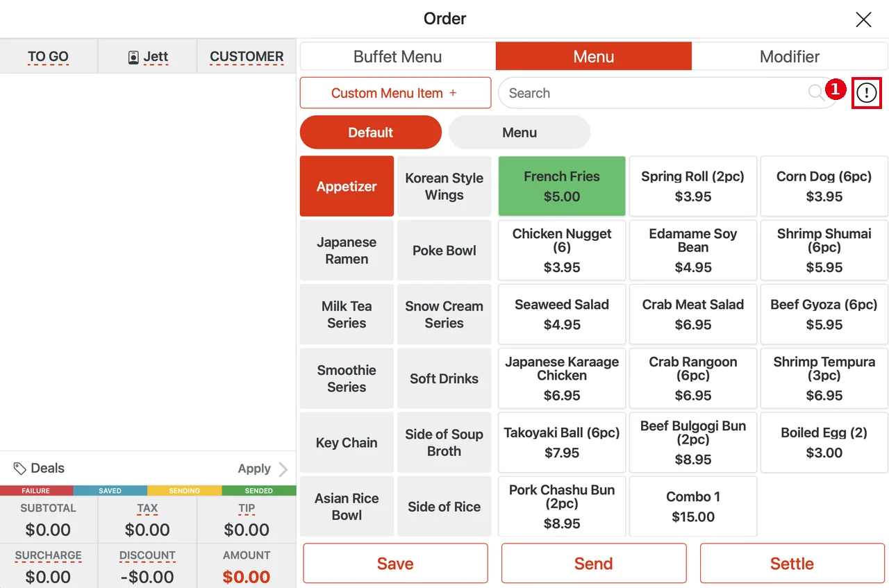Close the Order window
This screenshot has height=588, width=889.
click(x=863, y=19)
